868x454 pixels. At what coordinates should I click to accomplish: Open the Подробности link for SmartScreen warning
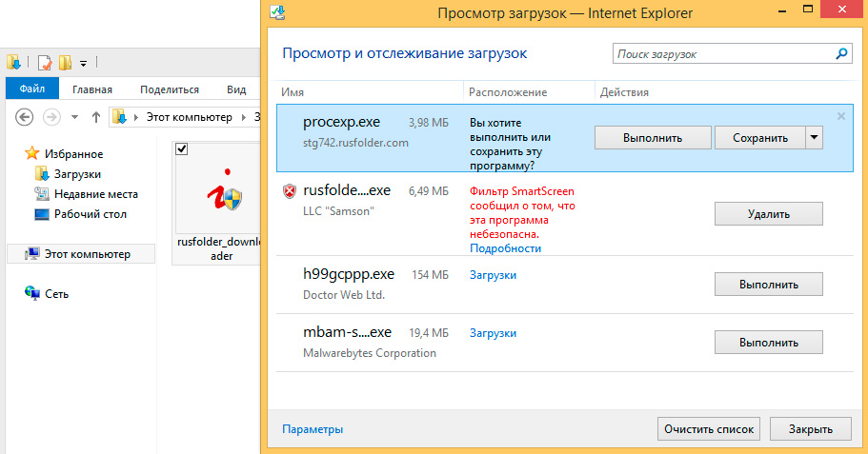(x=505, y=248)
